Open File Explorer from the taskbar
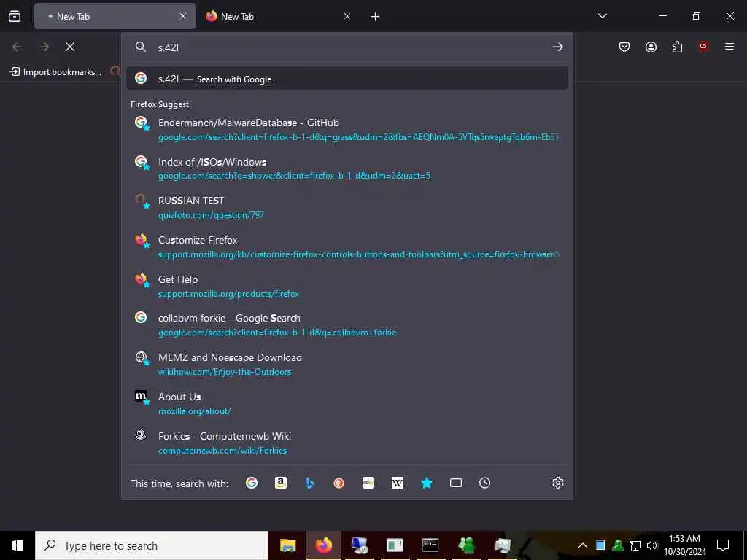This screenshot has width=747, height=560. tap(287, 545)
